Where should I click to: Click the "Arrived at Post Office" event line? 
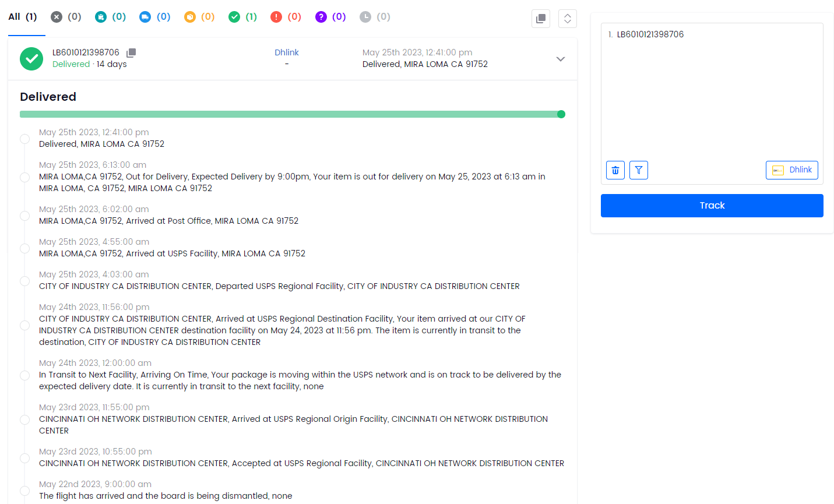(x=168, y=221)
